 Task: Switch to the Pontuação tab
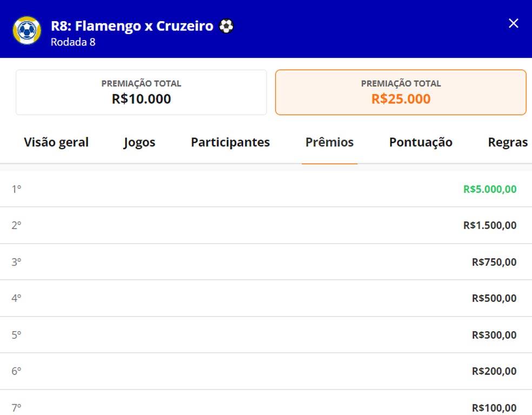tap(421, 142)
